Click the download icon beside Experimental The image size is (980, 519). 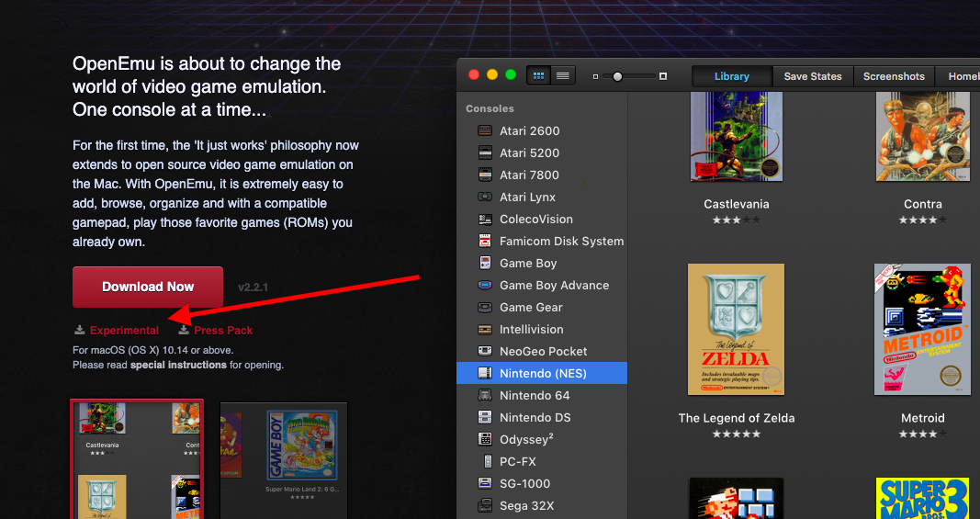79,330
